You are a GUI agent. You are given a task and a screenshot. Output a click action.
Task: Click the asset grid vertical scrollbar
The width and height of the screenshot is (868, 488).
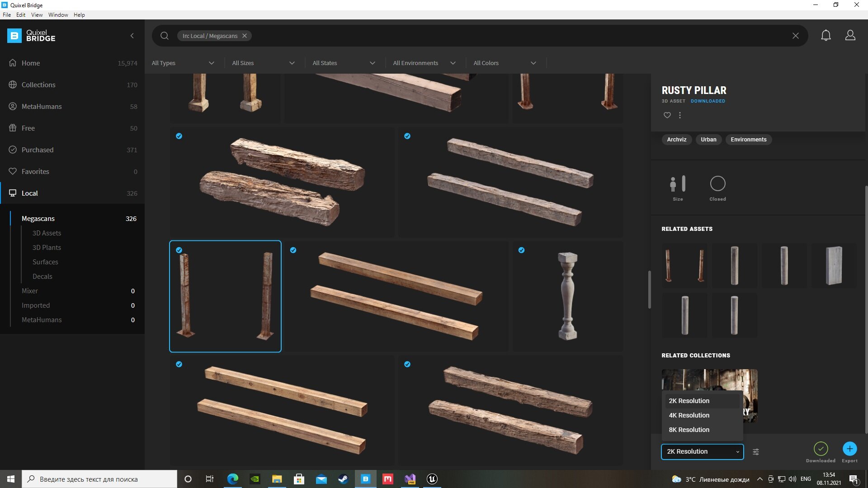point(650,289)
